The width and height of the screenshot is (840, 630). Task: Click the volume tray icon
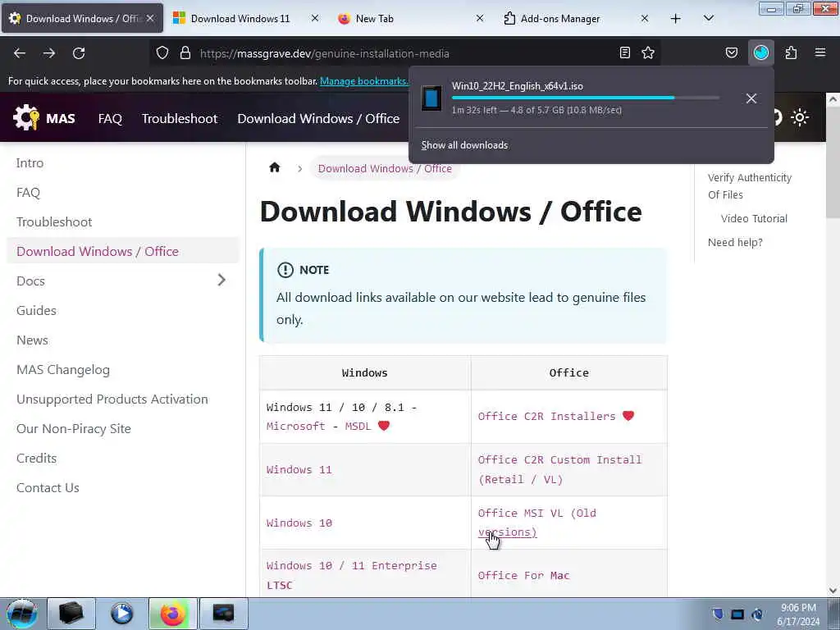tap(757, 614)
